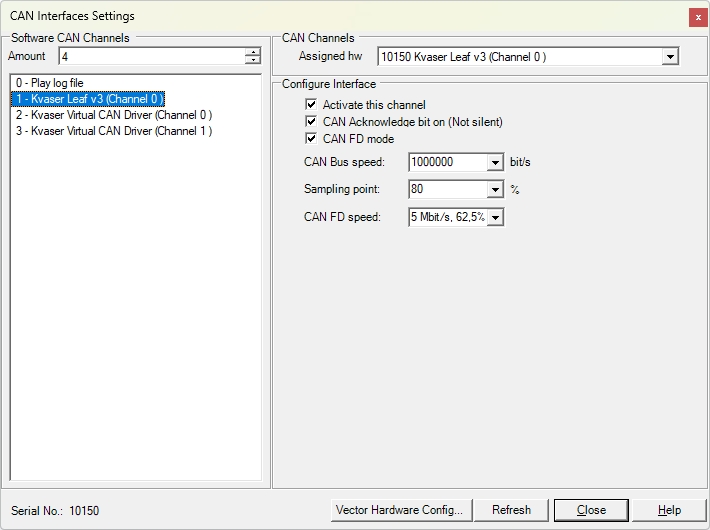Close the dialog with the red X icon
Viewport: 710px width, 530px height.
(698, 18)
